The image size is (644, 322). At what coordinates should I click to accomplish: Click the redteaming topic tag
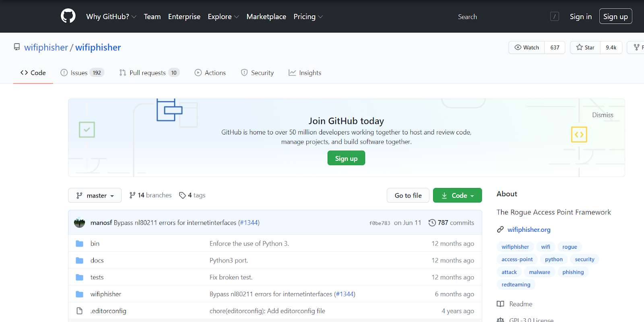pos(516,285)
